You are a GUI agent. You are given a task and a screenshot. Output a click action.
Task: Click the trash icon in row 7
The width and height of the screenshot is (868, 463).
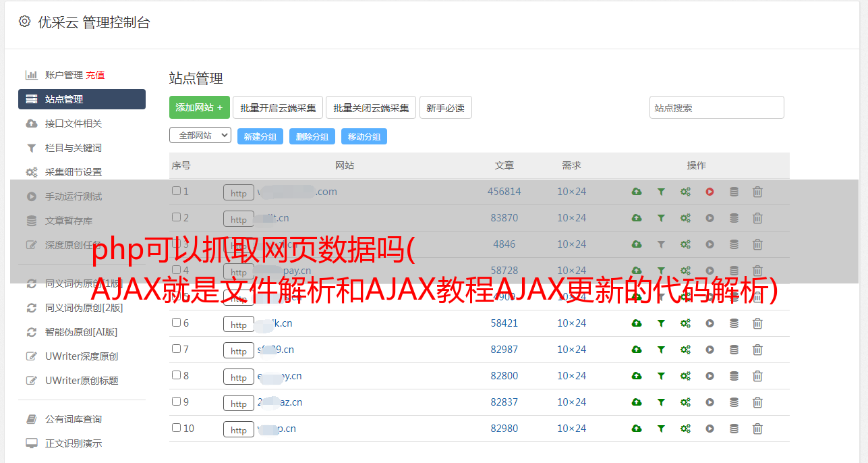tap(757, 350)
